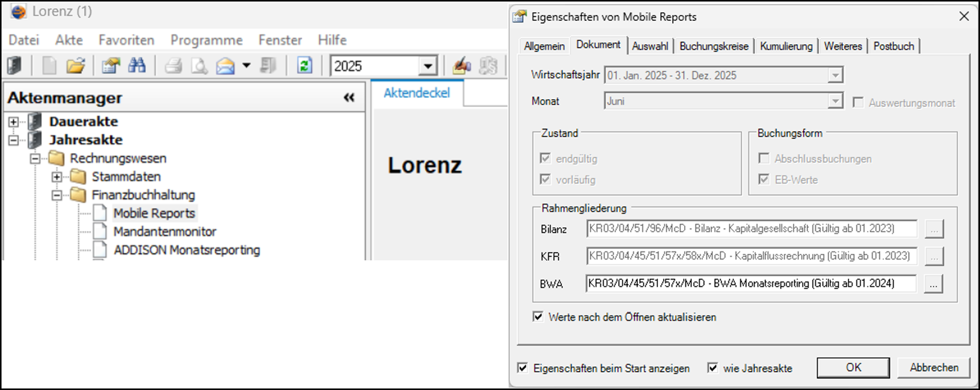Click the Abbrechen button
980x390 pixels.
[934, 368]
